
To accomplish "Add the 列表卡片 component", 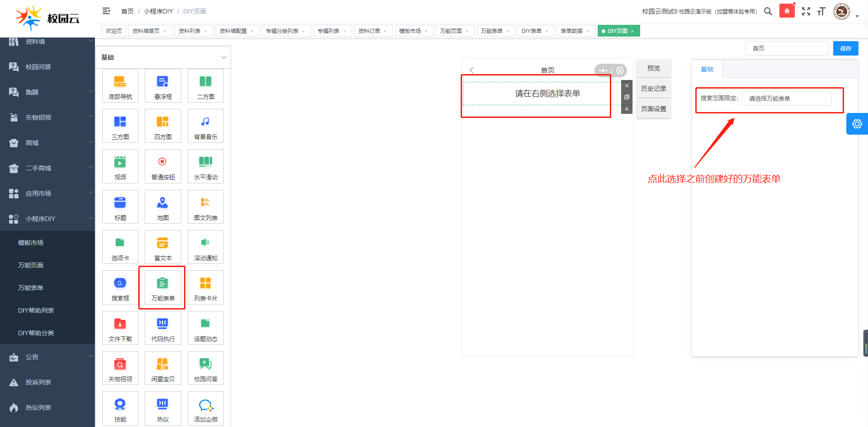I will coord(206,287).
